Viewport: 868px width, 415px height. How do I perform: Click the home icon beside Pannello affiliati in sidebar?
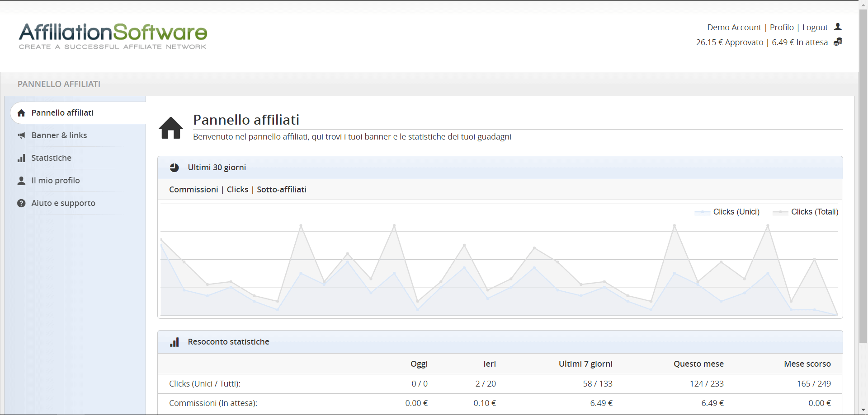coord(21,113)
